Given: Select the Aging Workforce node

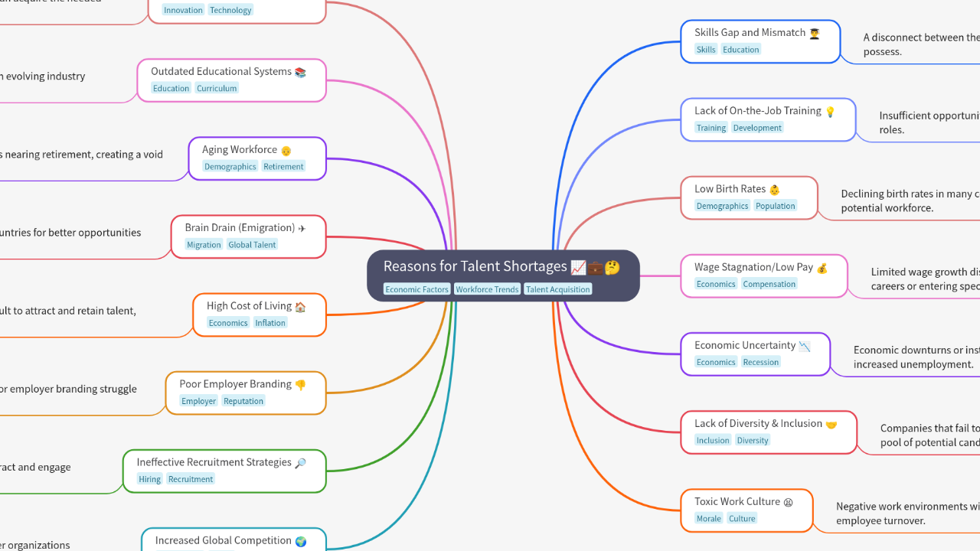Looking at the screenshot, I should [257, 158].
